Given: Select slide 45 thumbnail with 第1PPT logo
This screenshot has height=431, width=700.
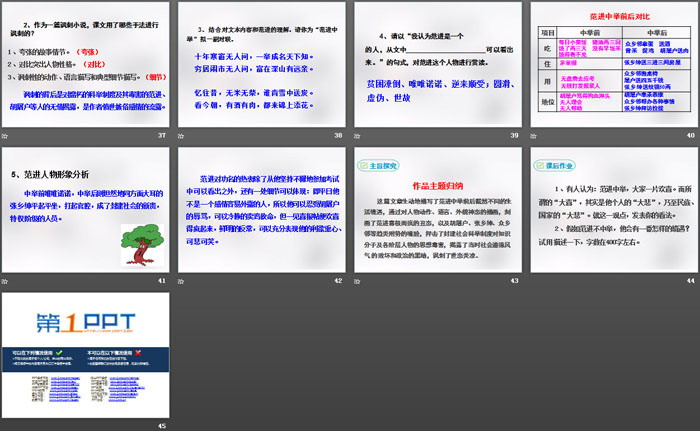Looking at the screenshot, I should point(85,355).
